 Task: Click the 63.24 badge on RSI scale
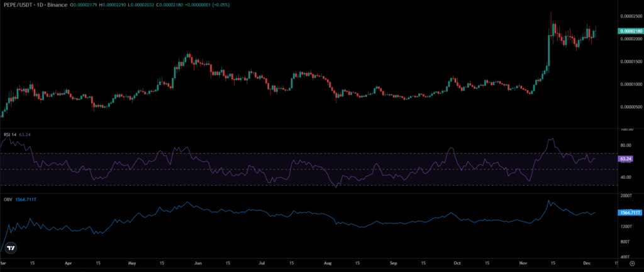pyautogui.click(x=626, y=158)
